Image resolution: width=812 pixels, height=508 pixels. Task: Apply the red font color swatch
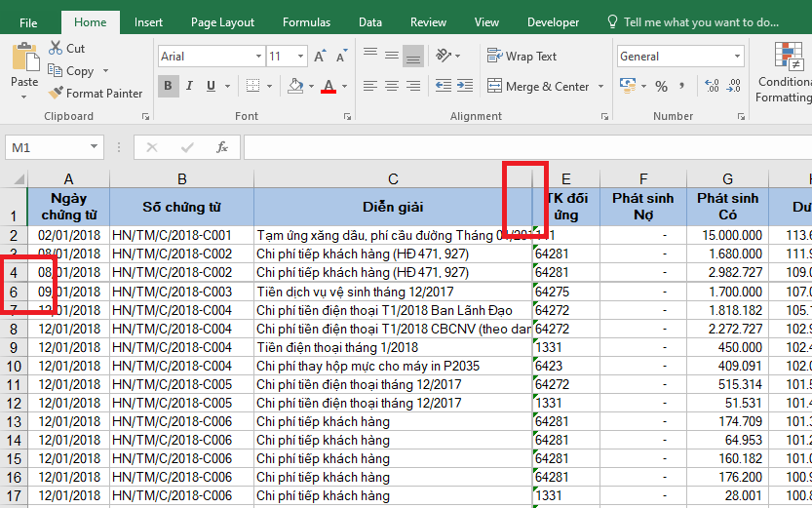tap(329, 87)
